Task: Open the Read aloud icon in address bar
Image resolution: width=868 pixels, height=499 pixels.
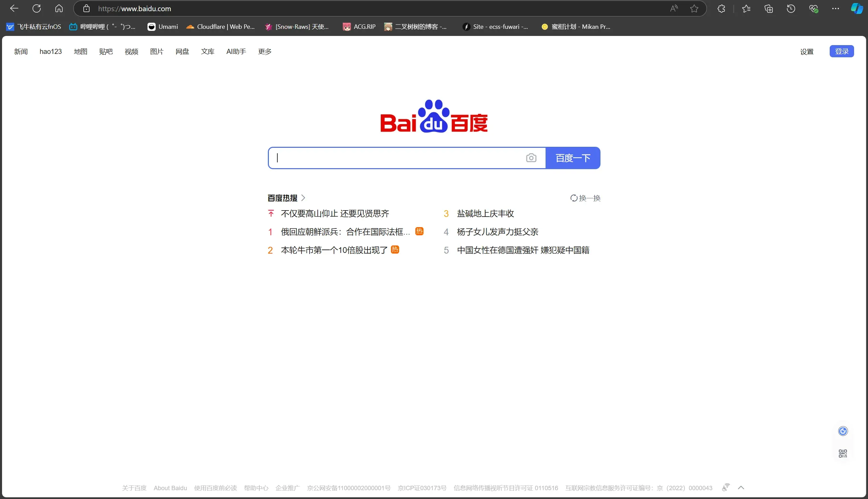Action: [x=674, y=8]
